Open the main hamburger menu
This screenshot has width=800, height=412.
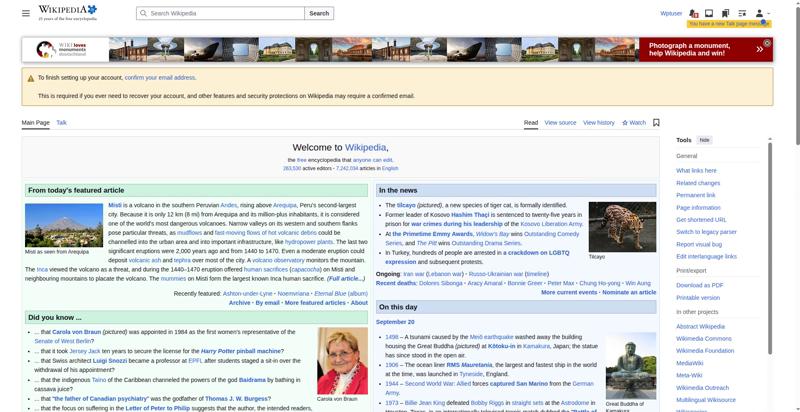coord(26,13)
